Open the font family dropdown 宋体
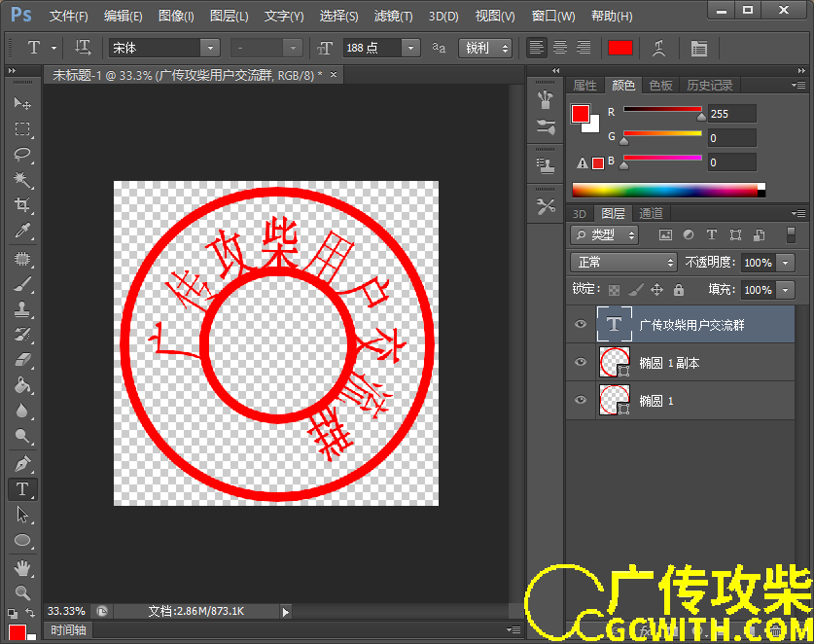Viewport: 814px width, 644px height. click(210, 48)
